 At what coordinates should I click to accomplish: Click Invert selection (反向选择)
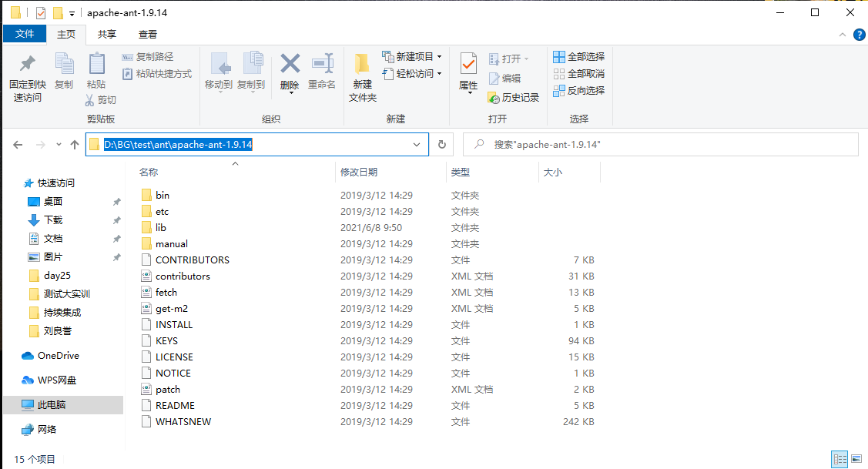click(x=579, y=90)
